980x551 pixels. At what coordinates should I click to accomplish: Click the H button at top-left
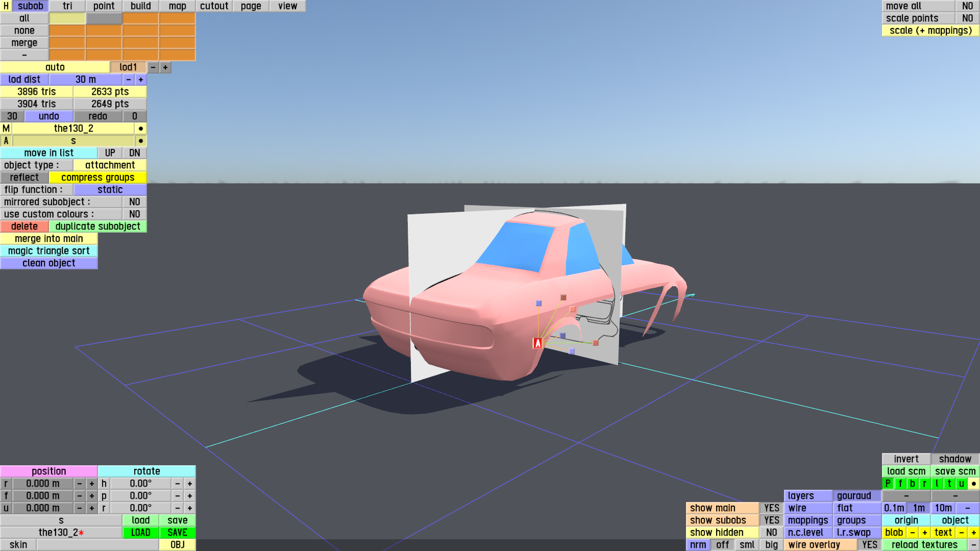coord(6,6)
